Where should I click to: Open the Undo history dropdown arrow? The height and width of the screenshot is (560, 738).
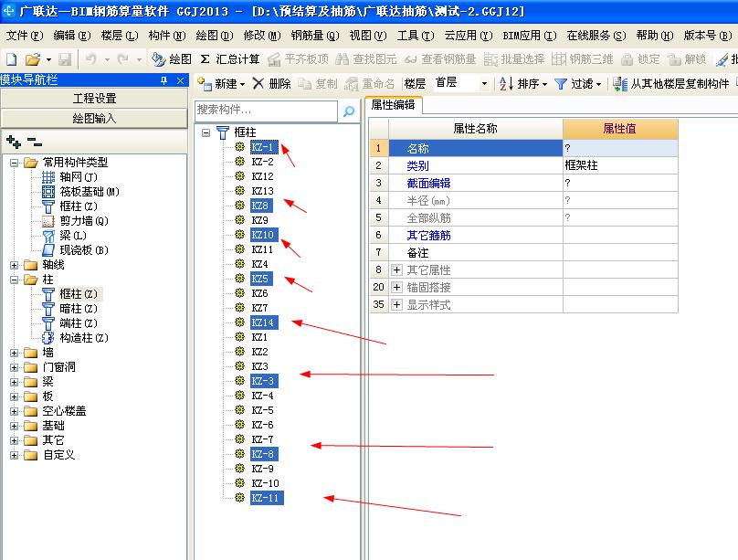tap(107, 59)
